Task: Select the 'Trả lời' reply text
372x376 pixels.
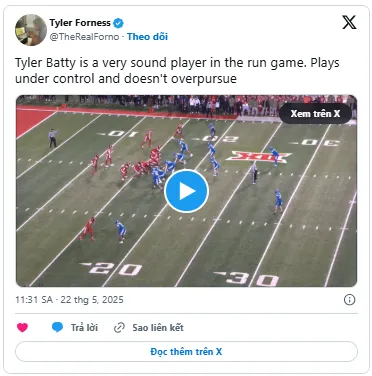Action: [x=84, y=328]
